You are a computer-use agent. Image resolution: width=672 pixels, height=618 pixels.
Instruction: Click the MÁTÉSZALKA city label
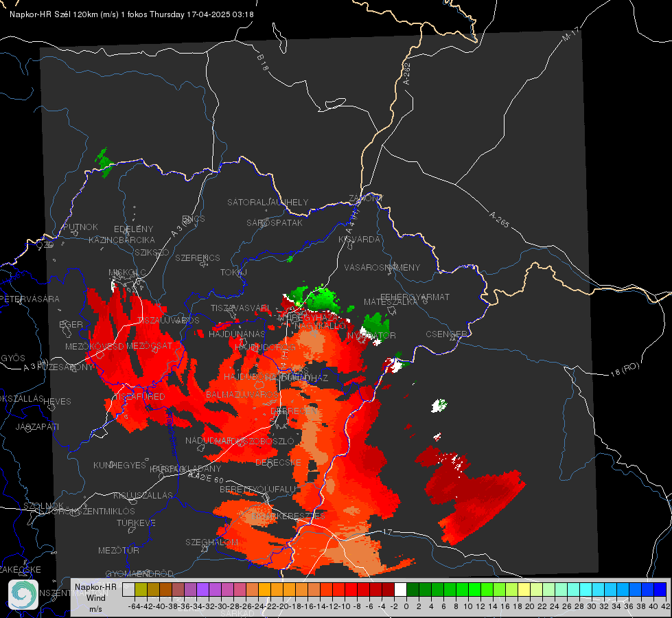(391, 302)
